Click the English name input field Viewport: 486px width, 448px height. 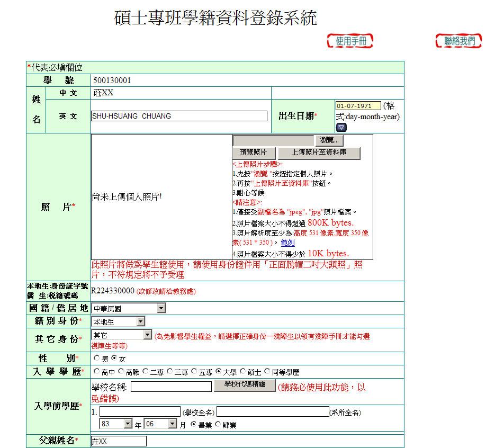point(179,116)
